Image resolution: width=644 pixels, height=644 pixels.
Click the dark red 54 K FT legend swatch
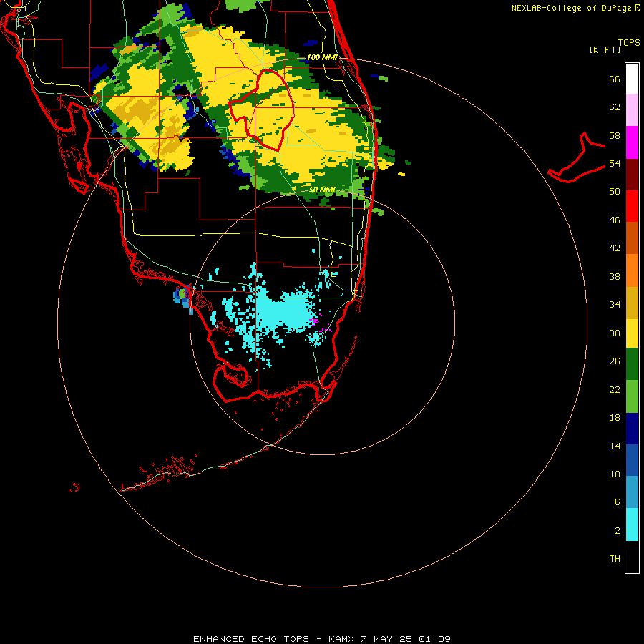pyautogui.click(x=632, y=174)
